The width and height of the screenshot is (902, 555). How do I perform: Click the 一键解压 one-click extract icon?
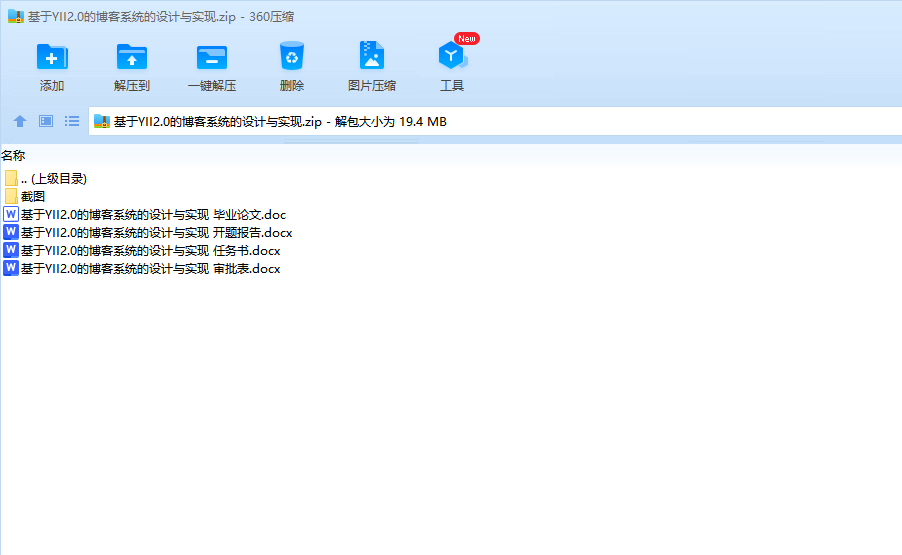[x=212, y=57]
